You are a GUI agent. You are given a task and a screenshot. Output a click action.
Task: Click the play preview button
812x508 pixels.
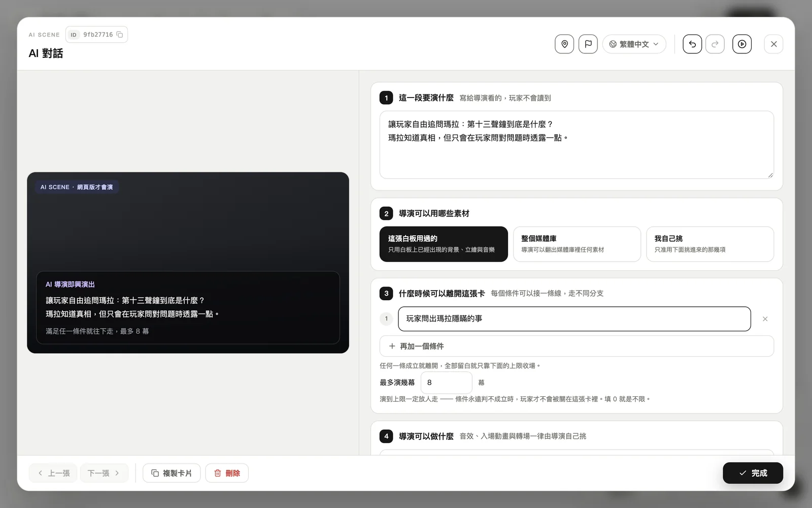742,44
